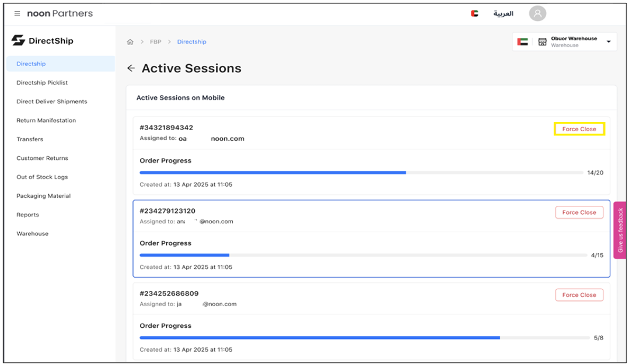Go to Out of Stock Logs

coord(42,177)
